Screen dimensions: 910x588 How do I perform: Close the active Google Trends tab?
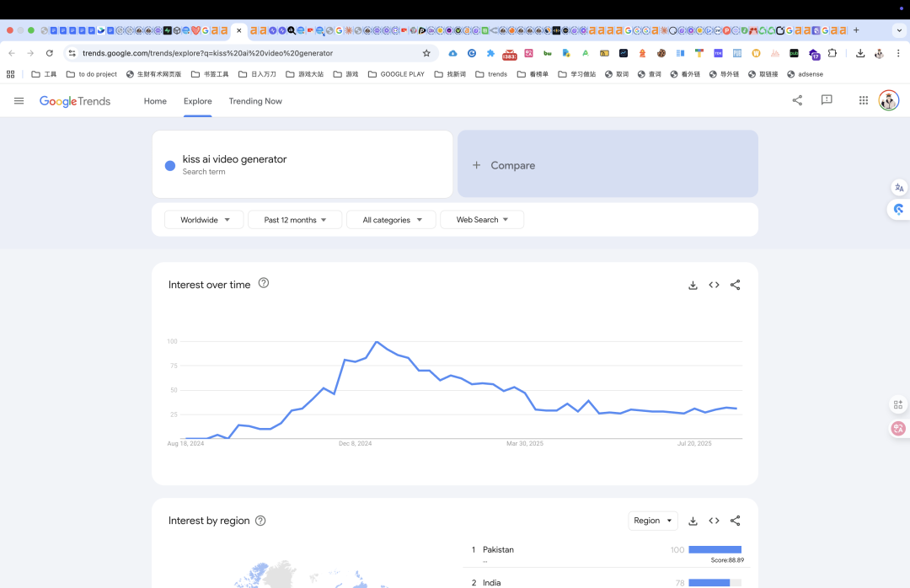click(239, 30)
